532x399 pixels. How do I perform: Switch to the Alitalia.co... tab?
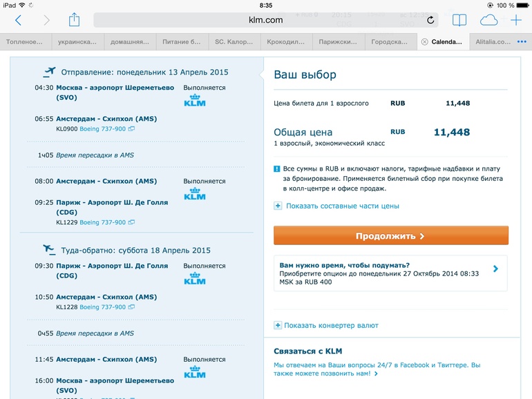click(x=493, y=41)
